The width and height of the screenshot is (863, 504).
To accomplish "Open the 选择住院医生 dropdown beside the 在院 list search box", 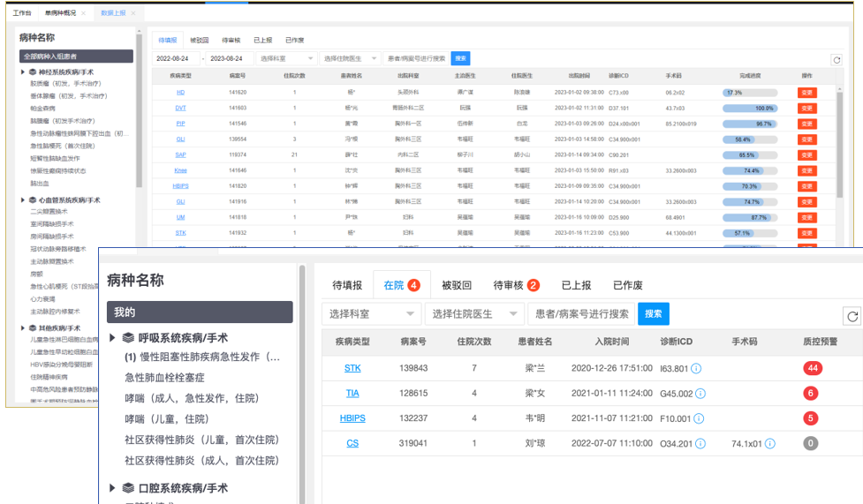I will 473,313.
